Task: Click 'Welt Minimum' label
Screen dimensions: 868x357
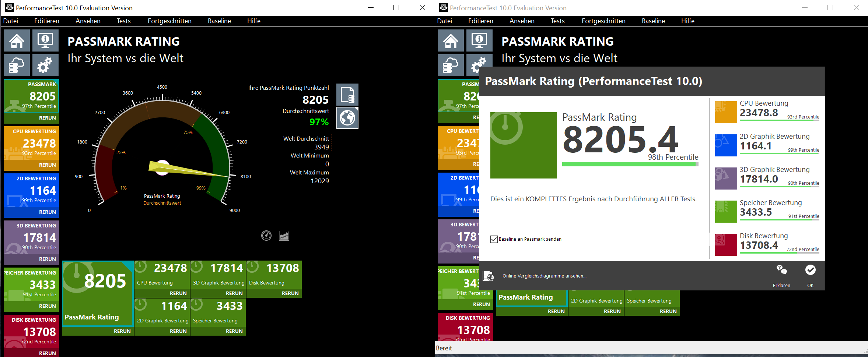Action: pos(310,156)
